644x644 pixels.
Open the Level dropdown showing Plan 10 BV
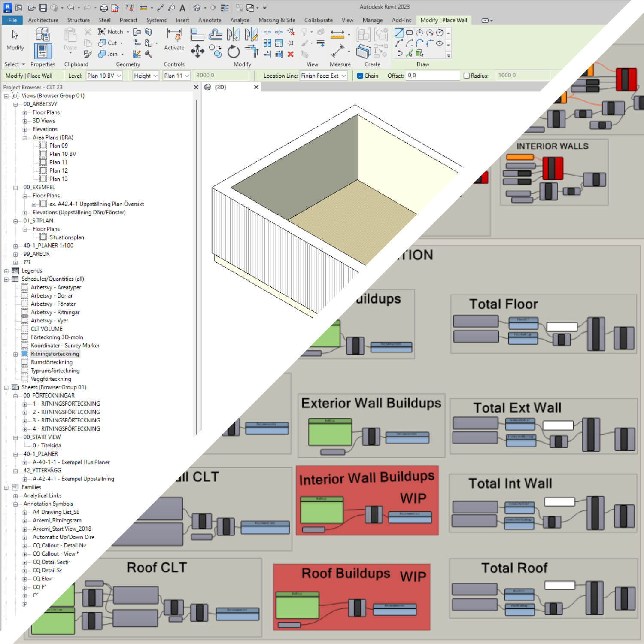tap(104, 76)
